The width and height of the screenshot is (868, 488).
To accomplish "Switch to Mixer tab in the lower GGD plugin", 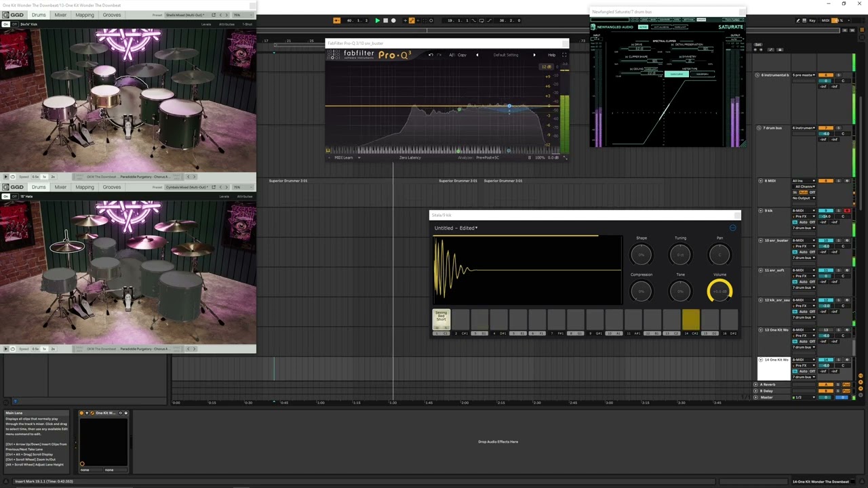I will 61,187.
